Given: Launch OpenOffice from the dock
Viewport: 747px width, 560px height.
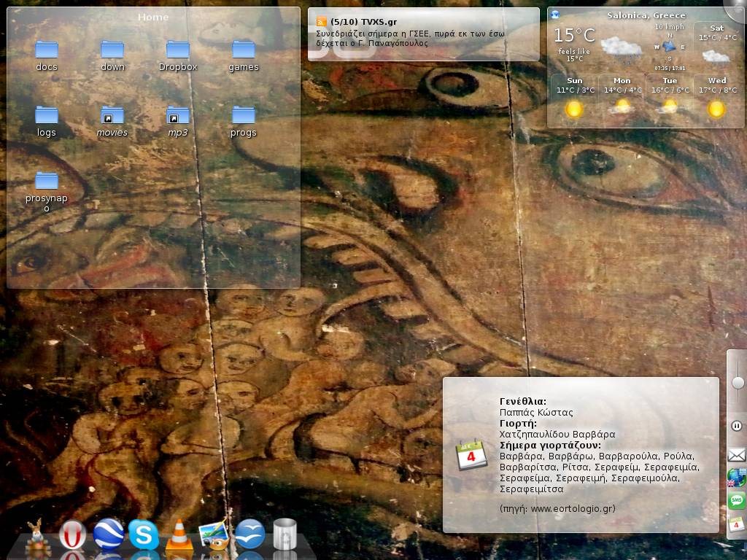Looking at the screenshot, I should pos(249,534).
